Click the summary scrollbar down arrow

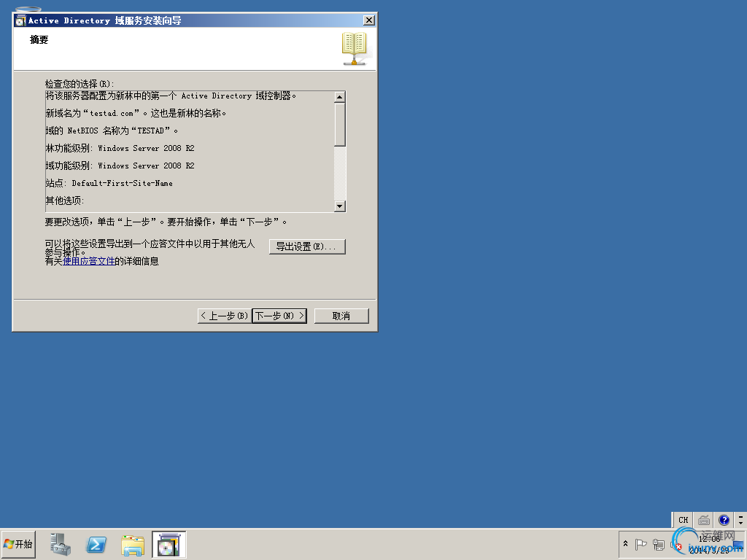click(339, 206)
